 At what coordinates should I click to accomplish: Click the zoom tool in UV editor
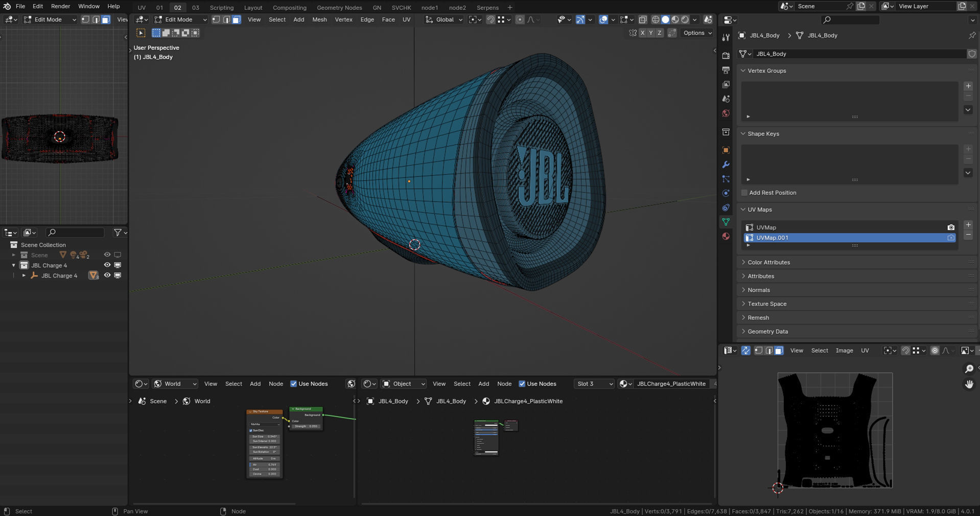pos(969,368)
